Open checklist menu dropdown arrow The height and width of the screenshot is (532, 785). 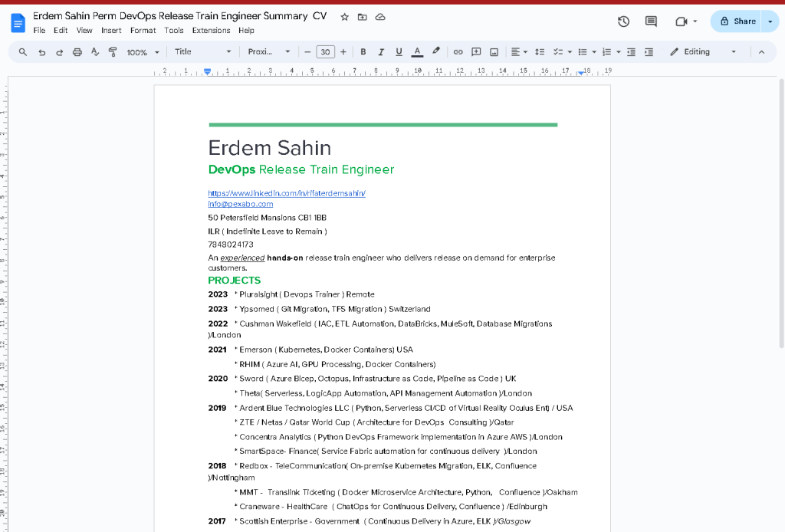[x=570, y=52]
